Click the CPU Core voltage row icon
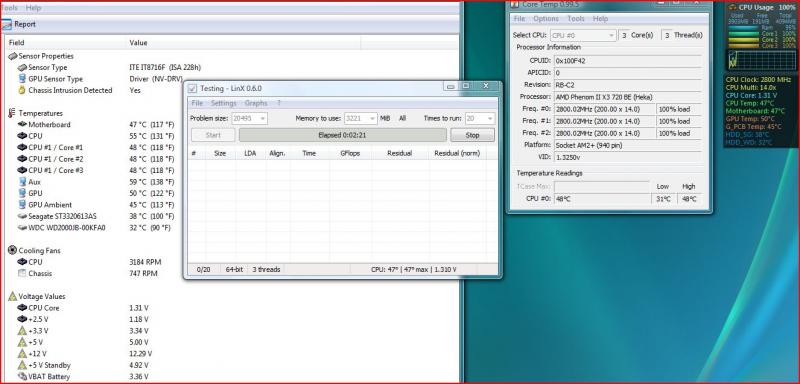The height and width of the screenshot is (384, 800). pos(22,308)
